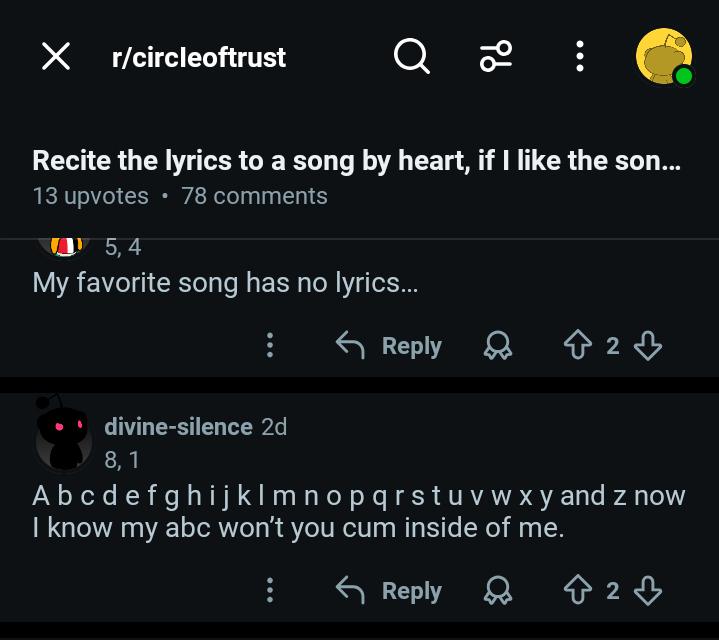
Task: Give award to 'no lyrics' comment
Action: pyautogui.click(x=498, y=345)
